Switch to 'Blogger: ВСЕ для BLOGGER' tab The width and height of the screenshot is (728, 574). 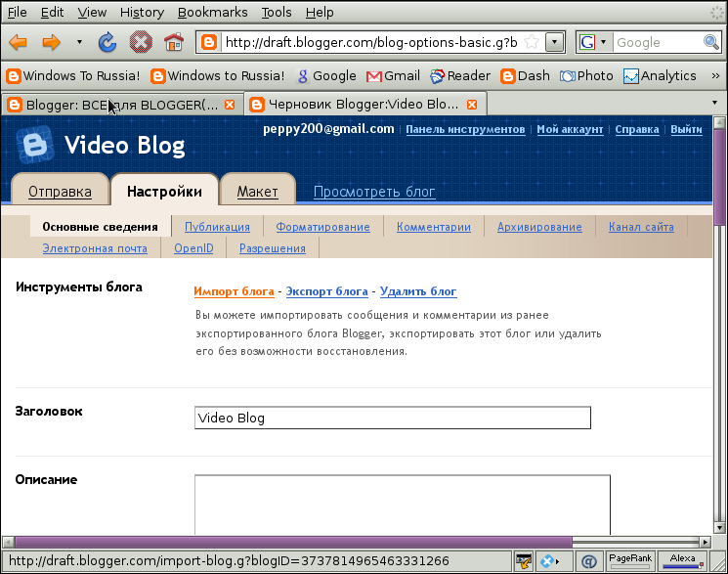click(121, 105)
